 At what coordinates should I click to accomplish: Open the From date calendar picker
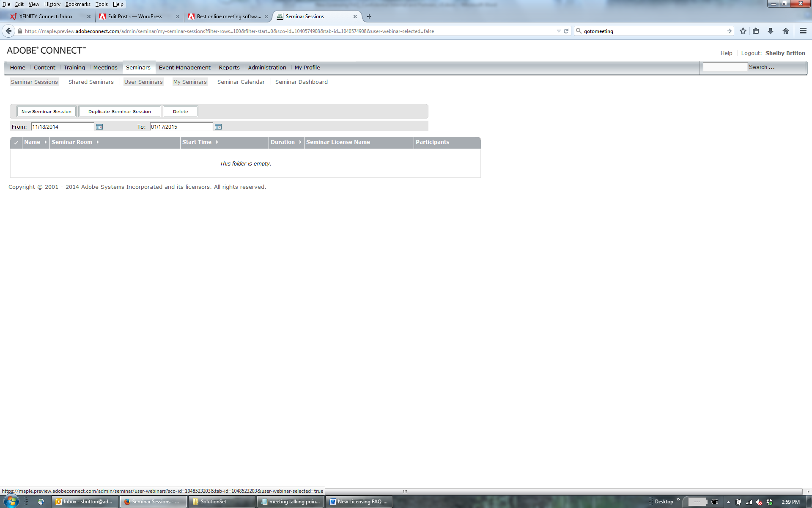(x=99, y=127)
